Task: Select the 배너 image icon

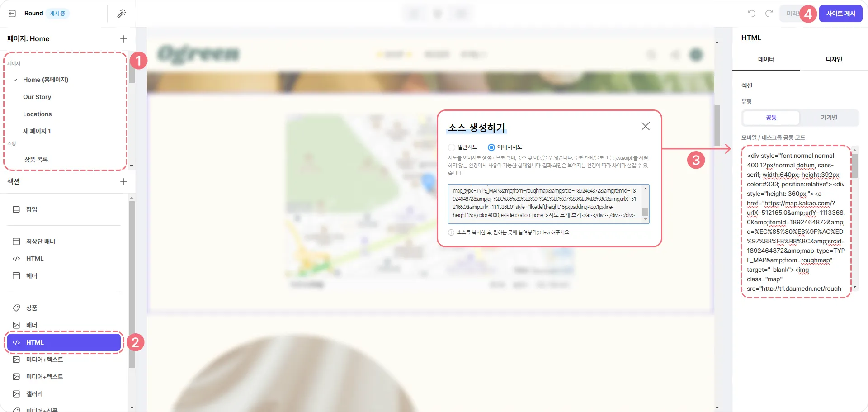Action: click(x=16, y=325)
